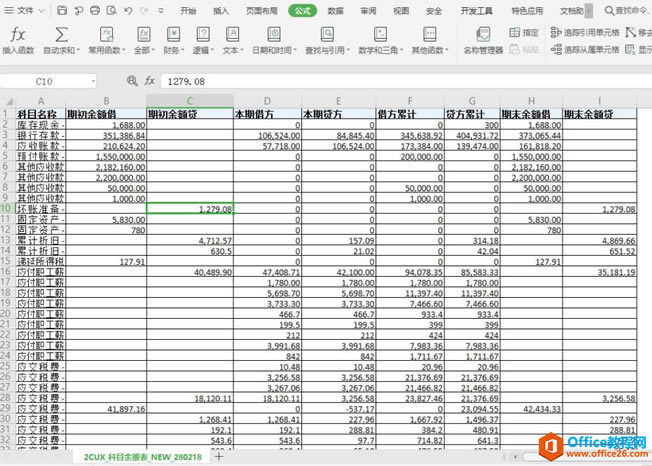Select cell with value 404,931.72
This screenshot has height=466, width=652.
click(x=472, y=135)
